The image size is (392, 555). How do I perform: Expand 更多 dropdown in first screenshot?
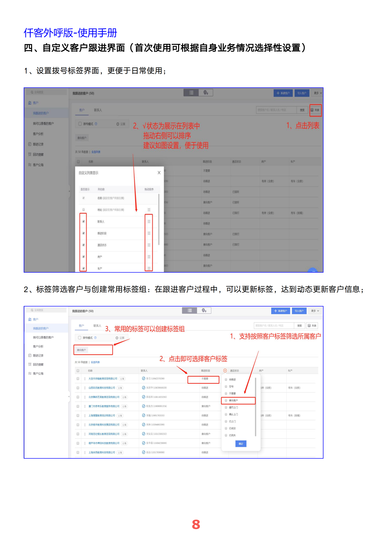[x=318, y=93]
